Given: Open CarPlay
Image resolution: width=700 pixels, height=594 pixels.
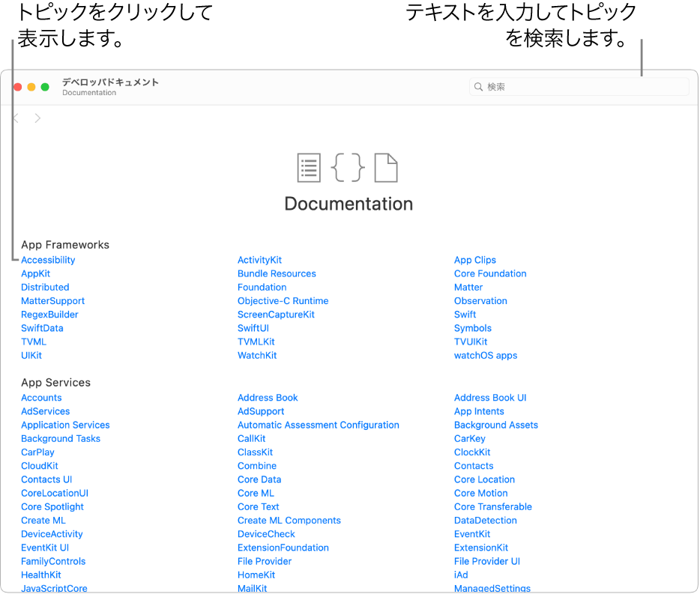Looking at the screenshot, I should point(37,452).
